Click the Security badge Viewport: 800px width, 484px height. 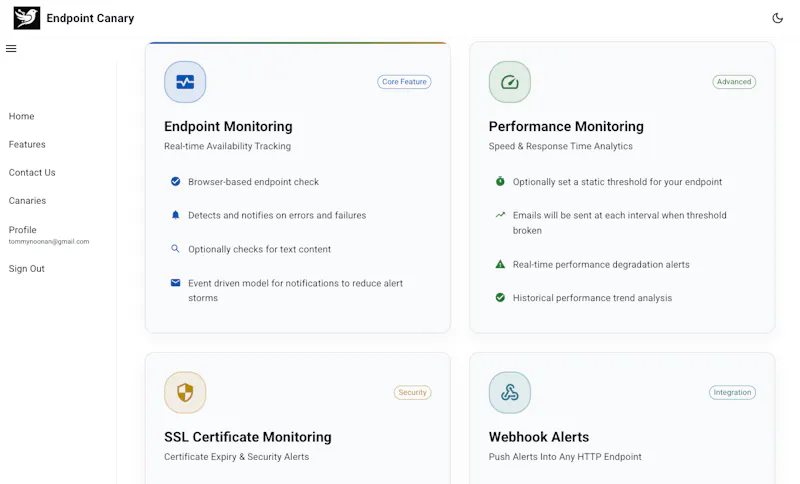click(x=412, y=392)
